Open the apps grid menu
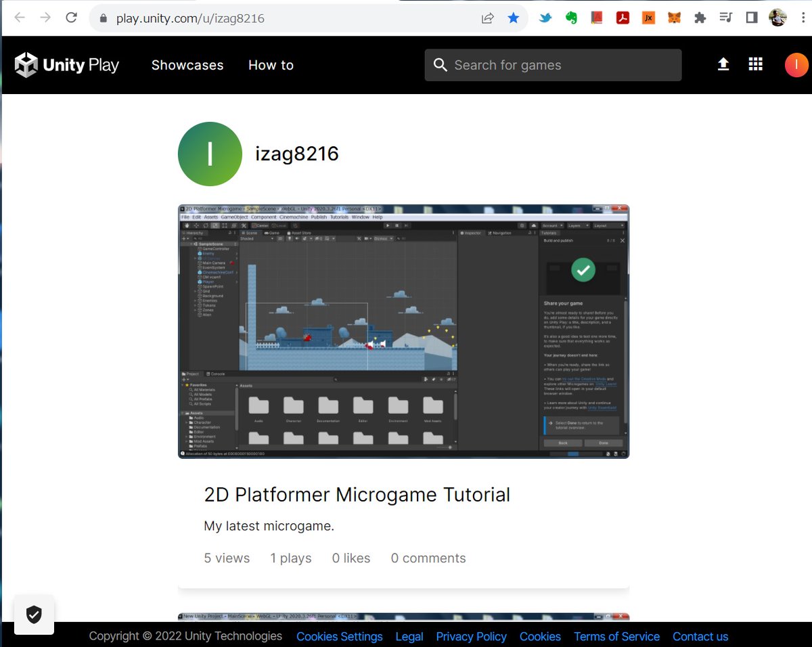This screenshot has width=812, height=647. (x=756, y=64)
